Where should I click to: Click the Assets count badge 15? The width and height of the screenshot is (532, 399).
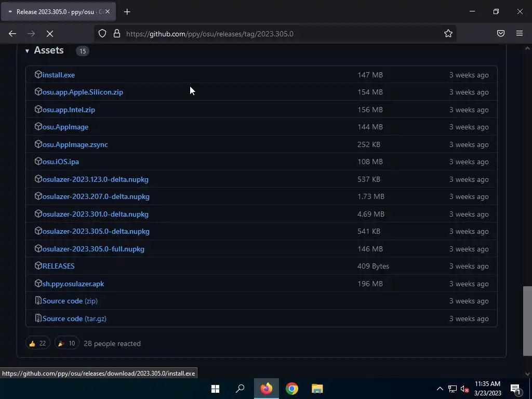(83, 51)
